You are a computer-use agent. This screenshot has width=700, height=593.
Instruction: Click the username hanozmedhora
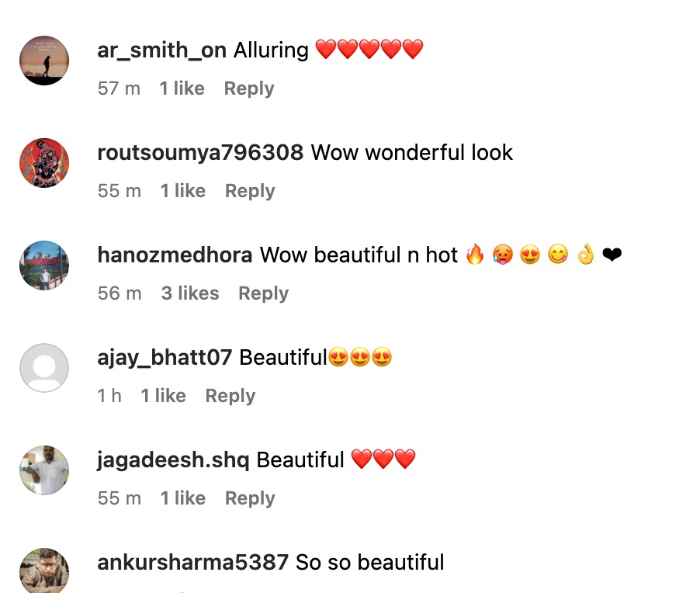coord(175,255)
